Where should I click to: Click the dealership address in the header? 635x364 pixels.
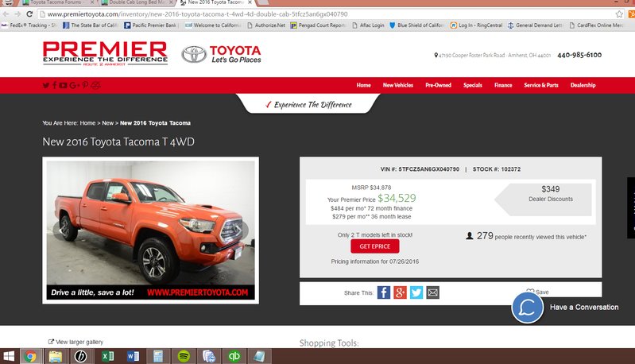(x=493, y=55)
